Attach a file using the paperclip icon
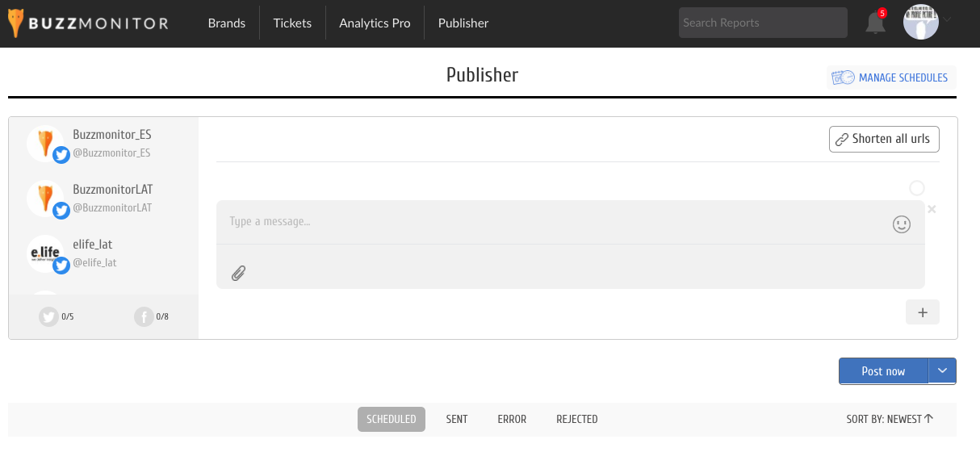This screenshot has height=452, width=980. pos(238,273)
